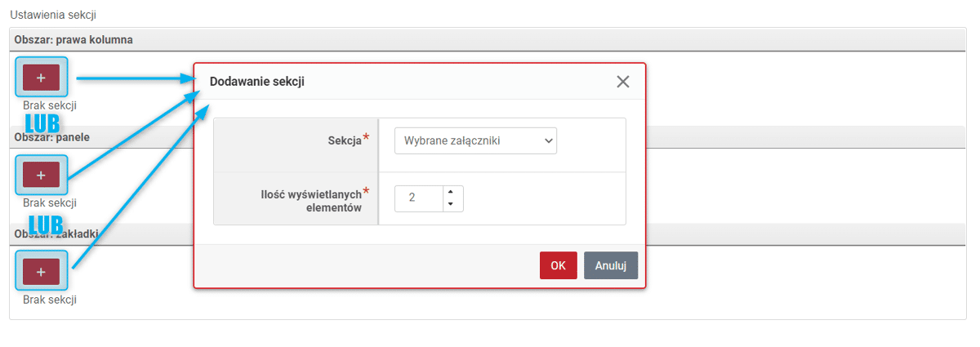Select the Obszar: prawa kolumna header
The width and height of the screenshot is (980, 347).
[73, 39]
